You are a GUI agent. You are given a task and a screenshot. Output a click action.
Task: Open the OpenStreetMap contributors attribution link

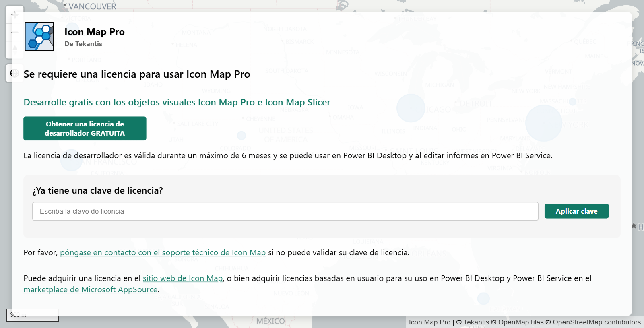(597, 322)
